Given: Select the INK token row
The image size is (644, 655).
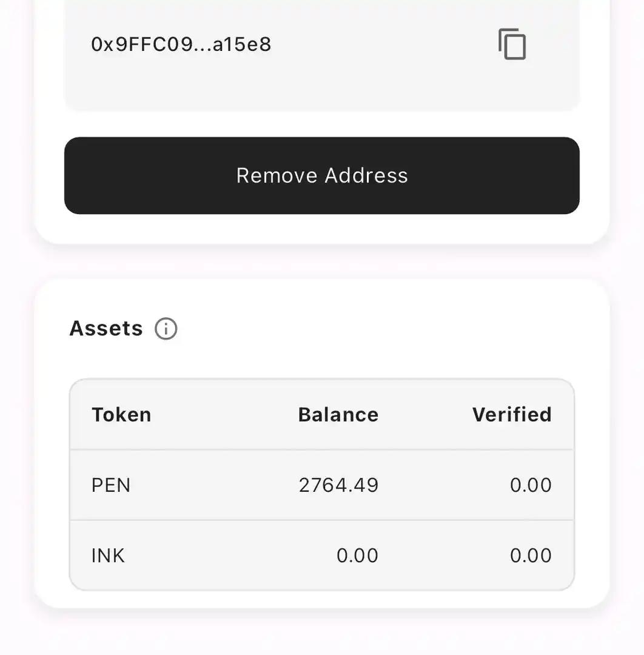Looking at the screenshot, I should coord(321,555).
